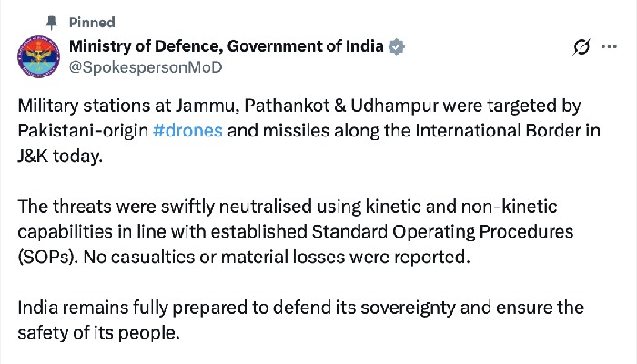Click the 'kinetic and non-kinetic' phrase
The width and height of the screenshot is (637, 364).
[461, 207]
